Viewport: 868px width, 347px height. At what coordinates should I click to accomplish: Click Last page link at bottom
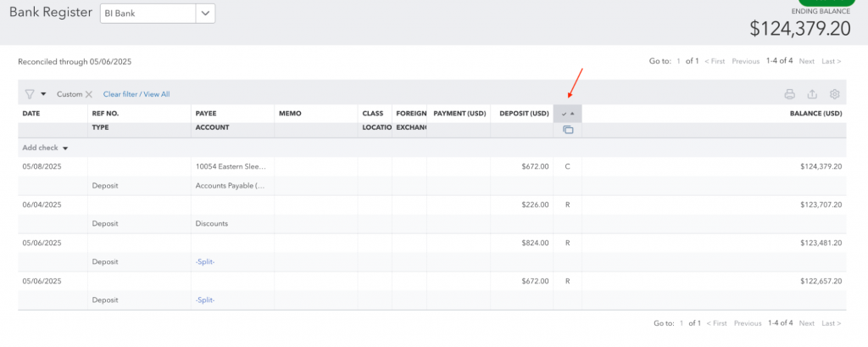(x=831, y=323)
